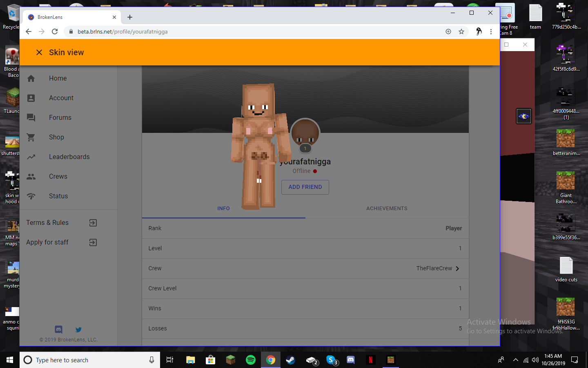Click the Shop cart icon

[31, 137]
